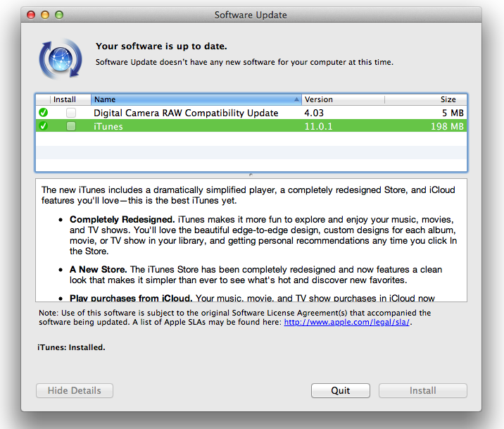Click the 198 MB size cell

447,126
